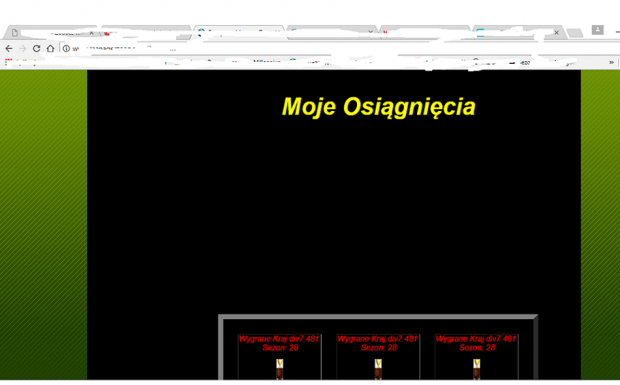Reload the current page
The image size is (620, 385).
[36, 49]
